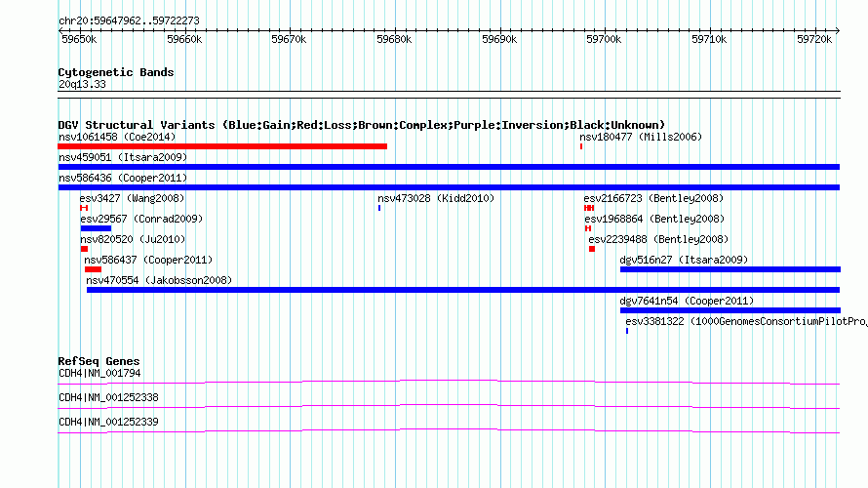Image resolution: width=868 pixels, height=488 pixels.
Task: Click the 59720k ruler tick label
Action: [814, 39]
